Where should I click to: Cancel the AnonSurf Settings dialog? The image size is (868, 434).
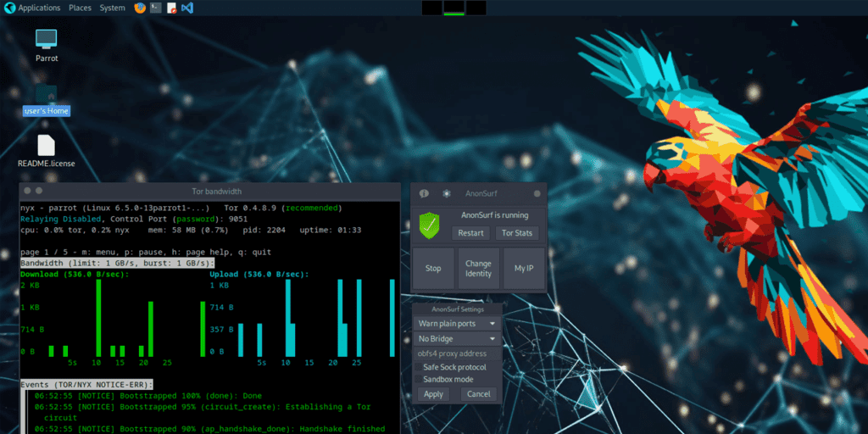(479, 394)
